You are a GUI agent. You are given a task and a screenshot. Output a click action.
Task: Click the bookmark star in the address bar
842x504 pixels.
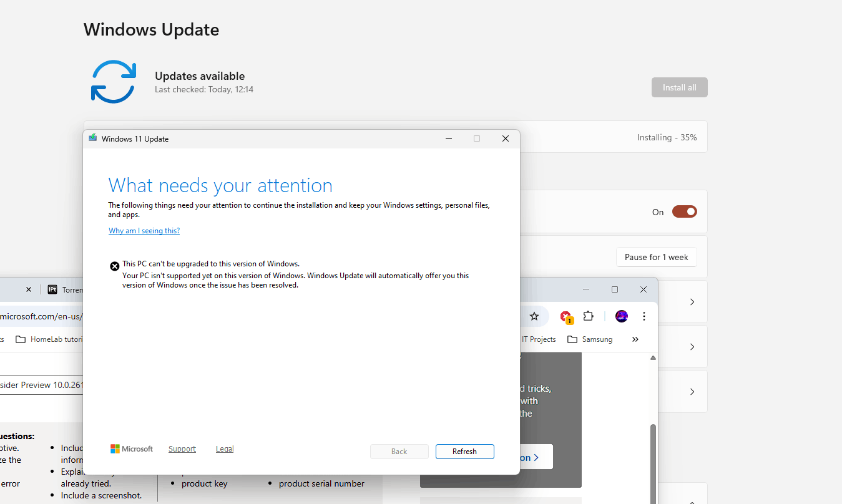point(535,316)
